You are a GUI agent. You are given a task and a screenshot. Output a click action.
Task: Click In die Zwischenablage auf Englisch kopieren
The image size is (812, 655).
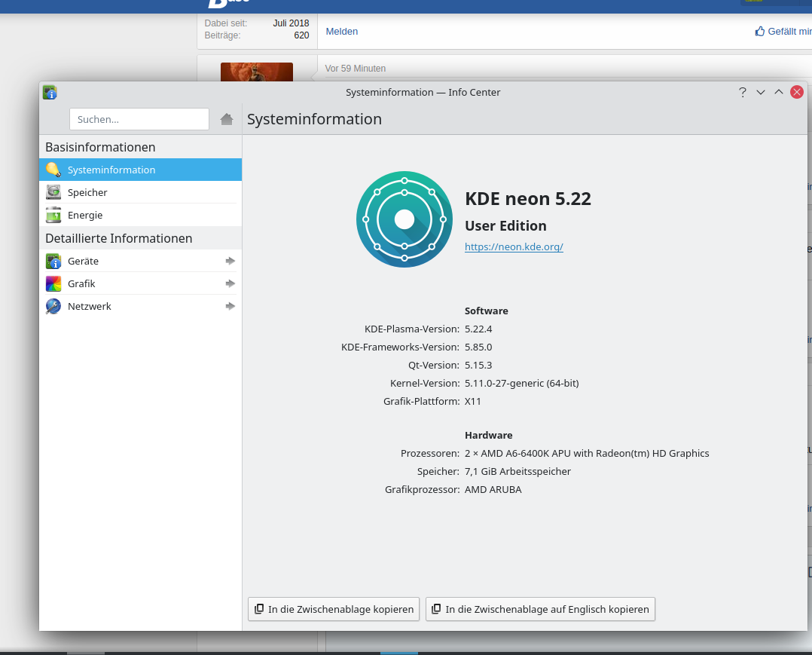coord(540,609)
